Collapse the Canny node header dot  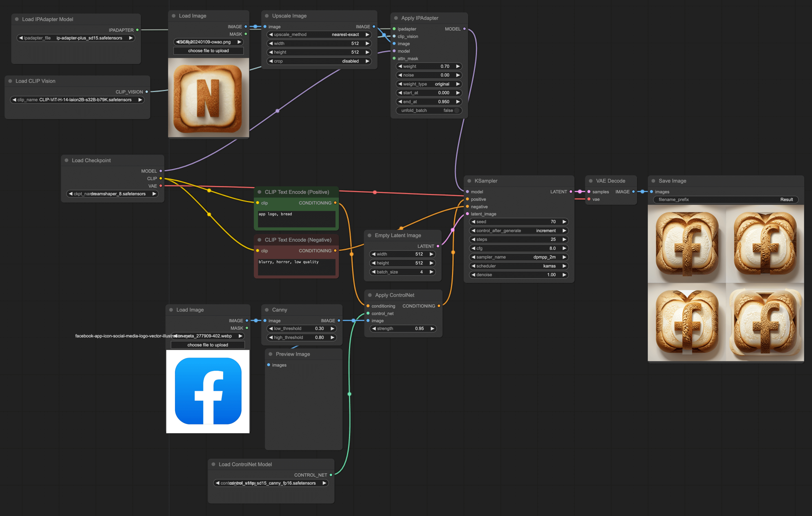(x=267, y=309)
